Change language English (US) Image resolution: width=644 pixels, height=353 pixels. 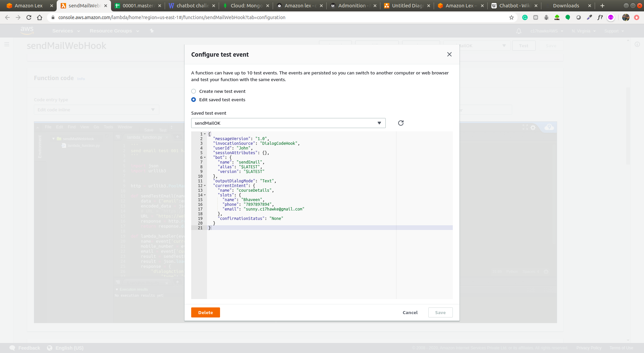pyautogui.click(x=65, y=348)
